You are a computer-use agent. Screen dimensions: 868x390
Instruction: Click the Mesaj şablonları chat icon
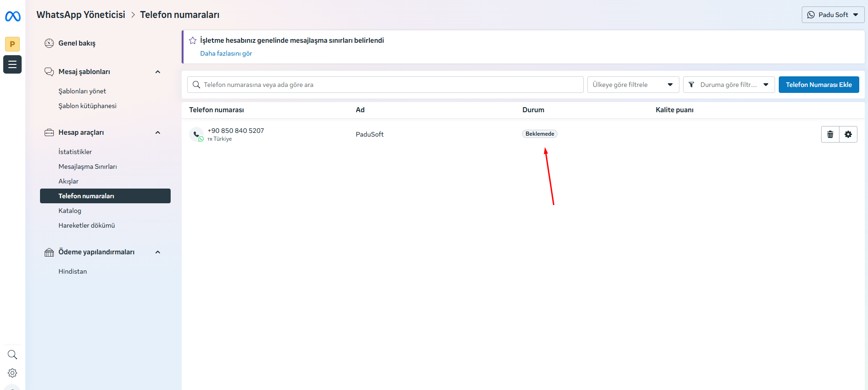pyautogui.click(x=49, y=72)
